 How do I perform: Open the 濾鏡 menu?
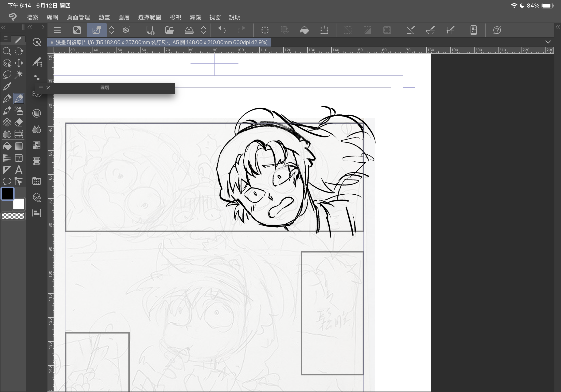pos(195,17)
